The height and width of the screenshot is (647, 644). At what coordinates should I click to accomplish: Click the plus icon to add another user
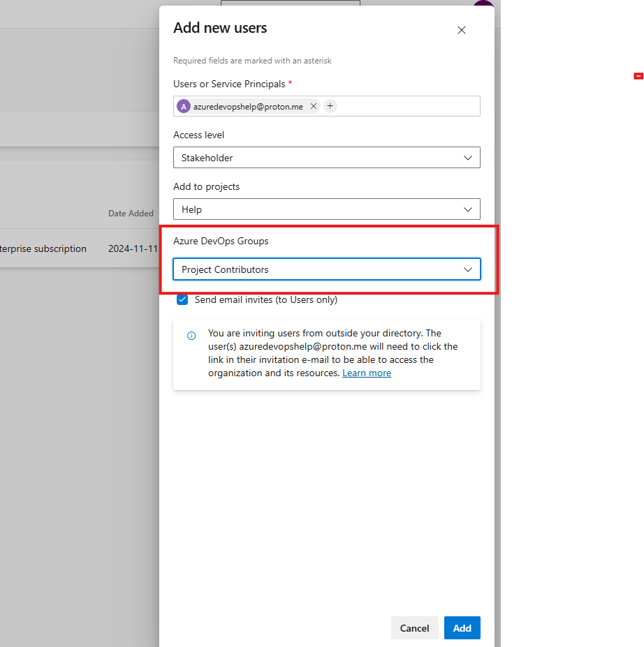pos(330,106)
